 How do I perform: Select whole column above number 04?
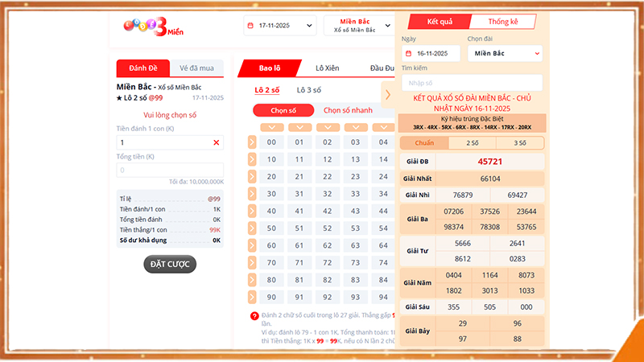pyautogui.click(x=383, y=128)
